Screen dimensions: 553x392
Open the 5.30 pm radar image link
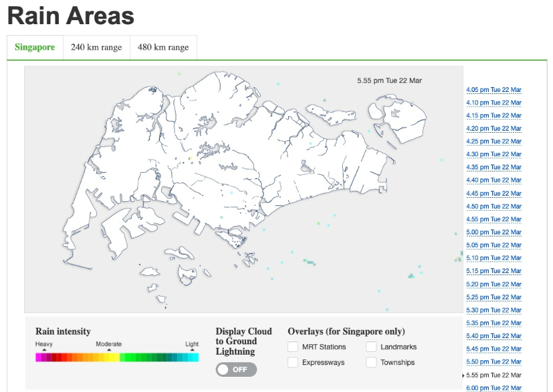494,310
